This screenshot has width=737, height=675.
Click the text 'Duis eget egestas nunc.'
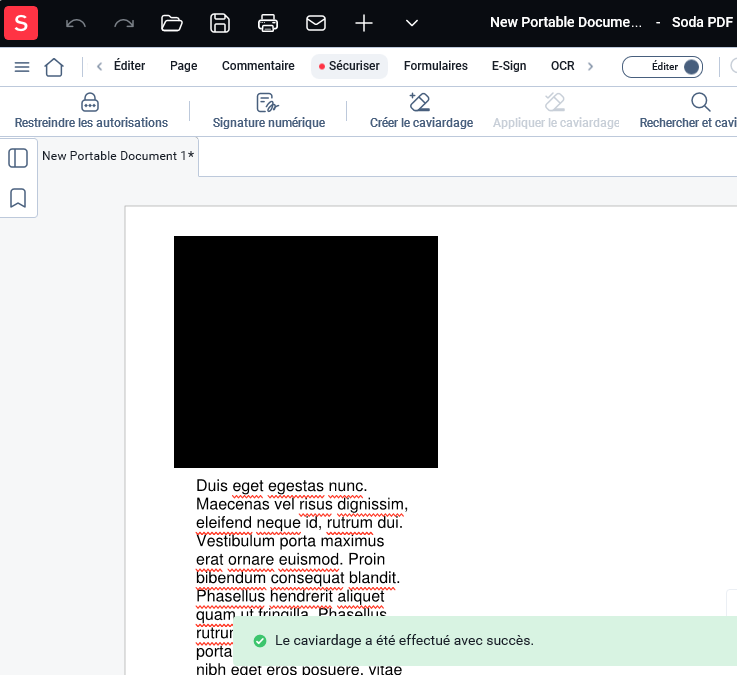pyautogui.click(x=282, y=486)
